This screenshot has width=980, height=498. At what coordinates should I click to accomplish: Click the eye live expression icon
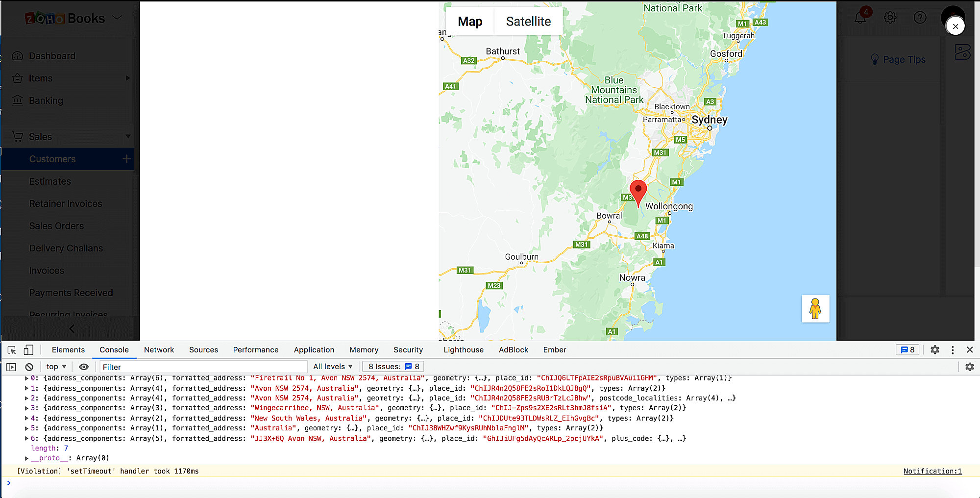84,367
